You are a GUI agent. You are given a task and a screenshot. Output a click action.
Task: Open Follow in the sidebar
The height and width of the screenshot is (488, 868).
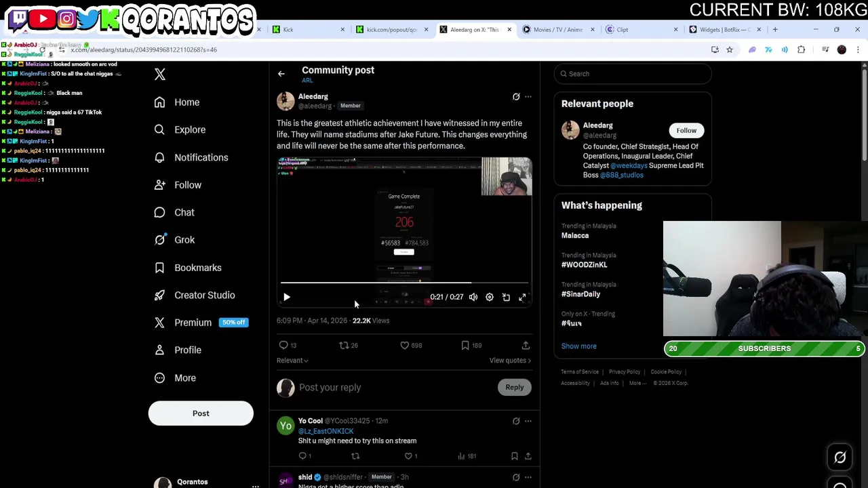pyautogui.click(x=178, y=185)
